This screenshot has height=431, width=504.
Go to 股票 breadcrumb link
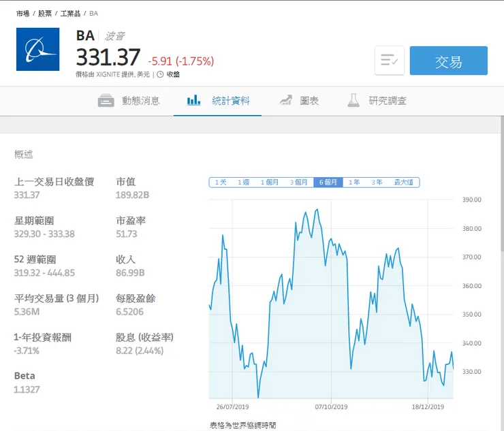pyautogui.click(x=45, y=14)
